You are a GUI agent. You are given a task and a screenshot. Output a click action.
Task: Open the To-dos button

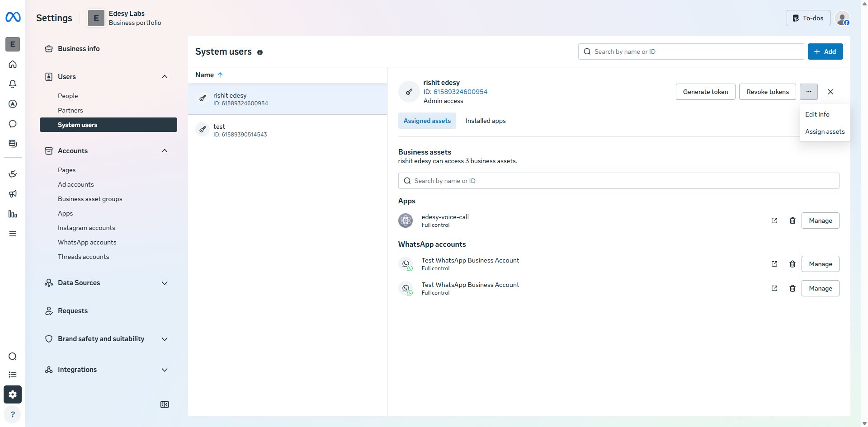(x=808, y=18)
